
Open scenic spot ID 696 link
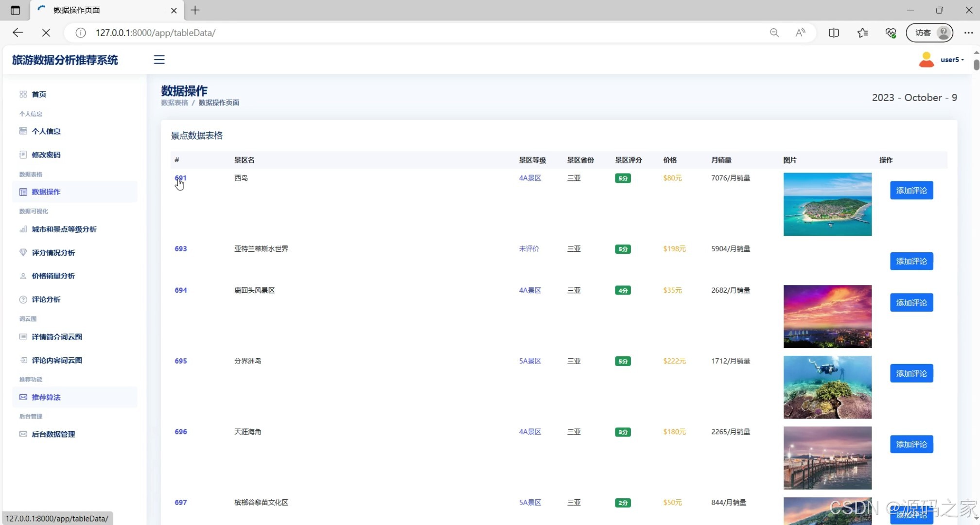pyautogui.click(x=180, y=432)
